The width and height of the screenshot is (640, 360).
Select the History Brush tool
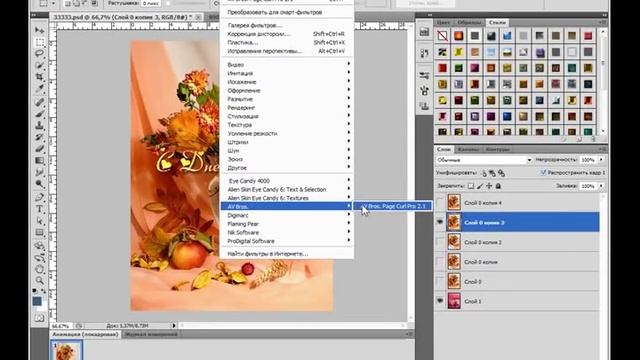(x=40, y=137)
